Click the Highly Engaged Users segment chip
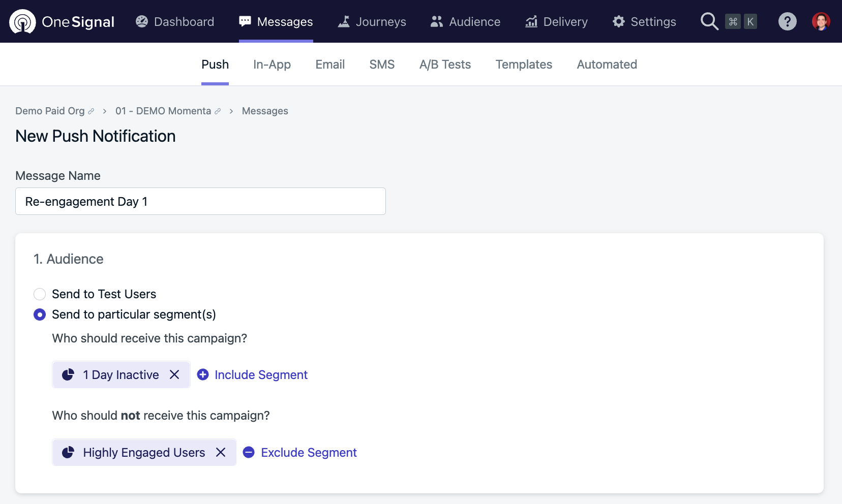The width and height of the screenshot is (842, 504). pyautogui.click(x=144, y=452)
